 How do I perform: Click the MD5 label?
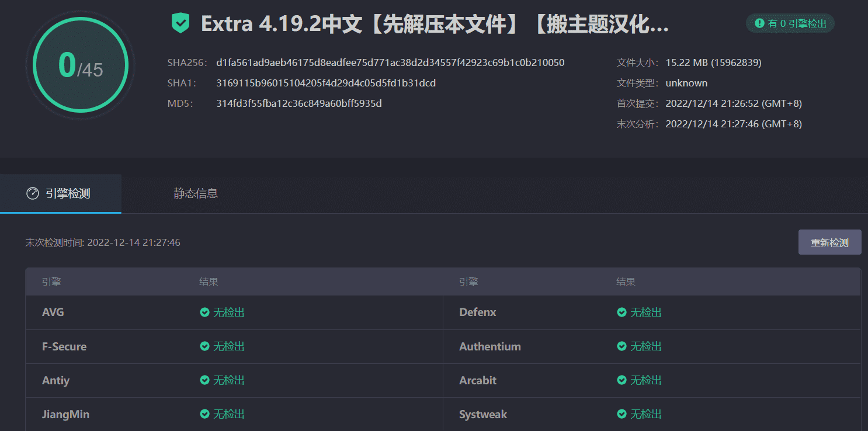[180, 103]
